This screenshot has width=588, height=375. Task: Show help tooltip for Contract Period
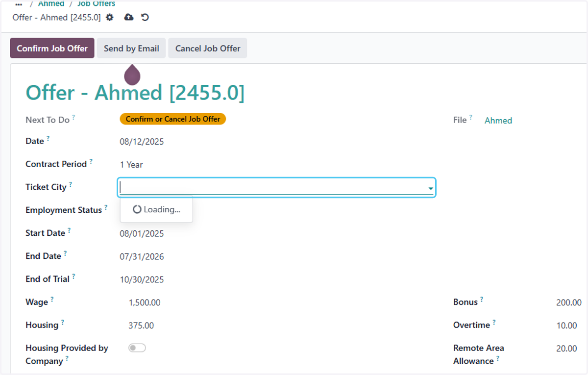tap(91, 161)
